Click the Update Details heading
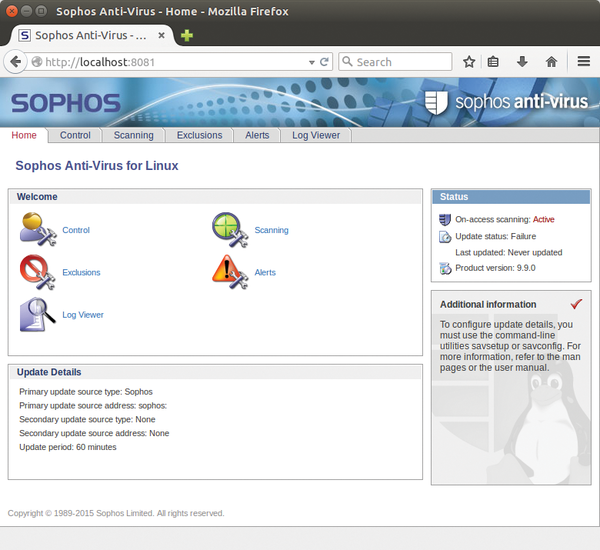The image size is (600, 550). pos(49,372)
